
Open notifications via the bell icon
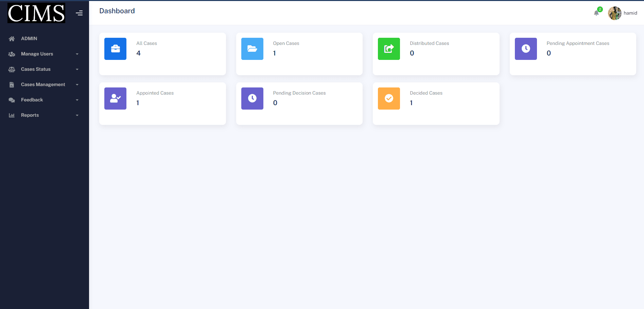coord(596,13)
